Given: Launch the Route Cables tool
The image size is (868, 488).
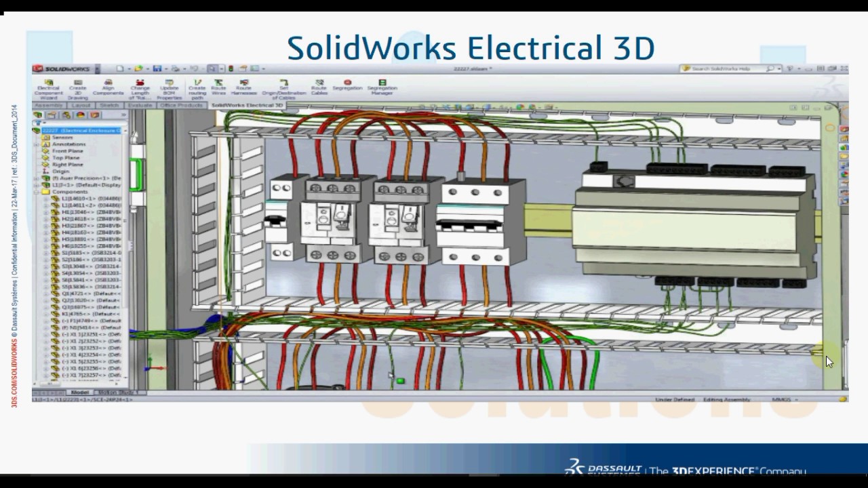Looking at the screenshot, I should 319,88.
